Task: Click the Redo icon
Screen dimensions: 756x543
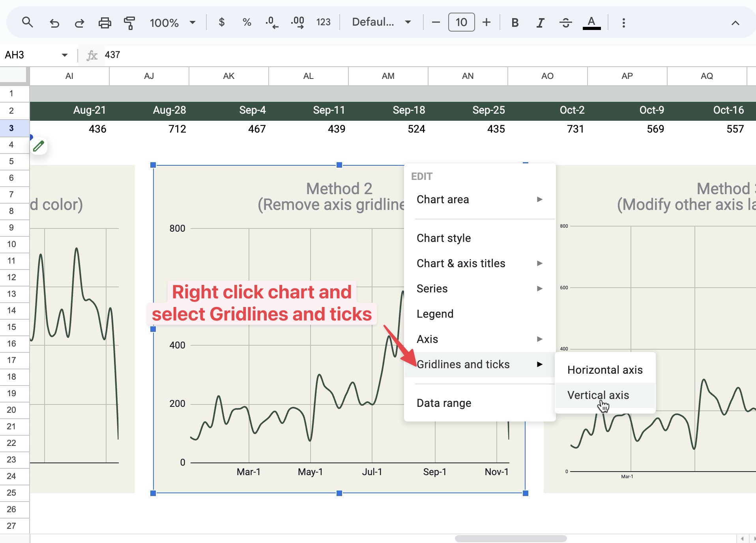Action: click(x=79, y=22)
